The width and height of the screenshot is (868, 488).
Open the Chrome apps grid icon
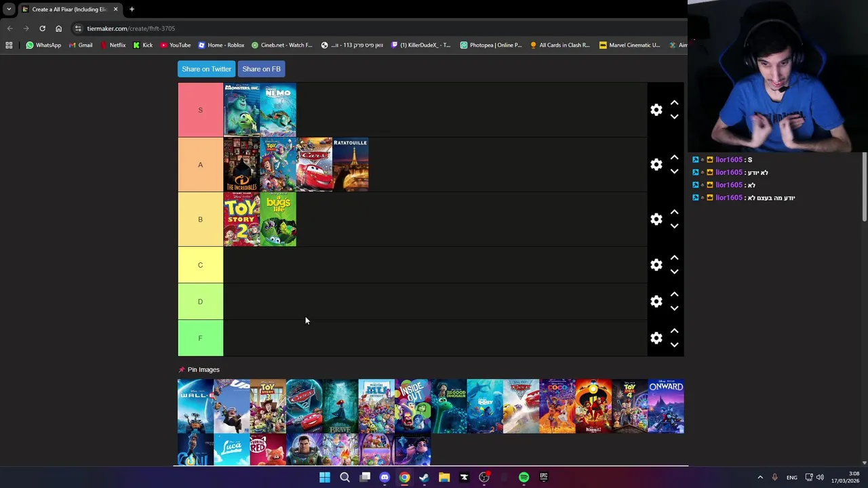pyautogui.click(x=9, y=45)
